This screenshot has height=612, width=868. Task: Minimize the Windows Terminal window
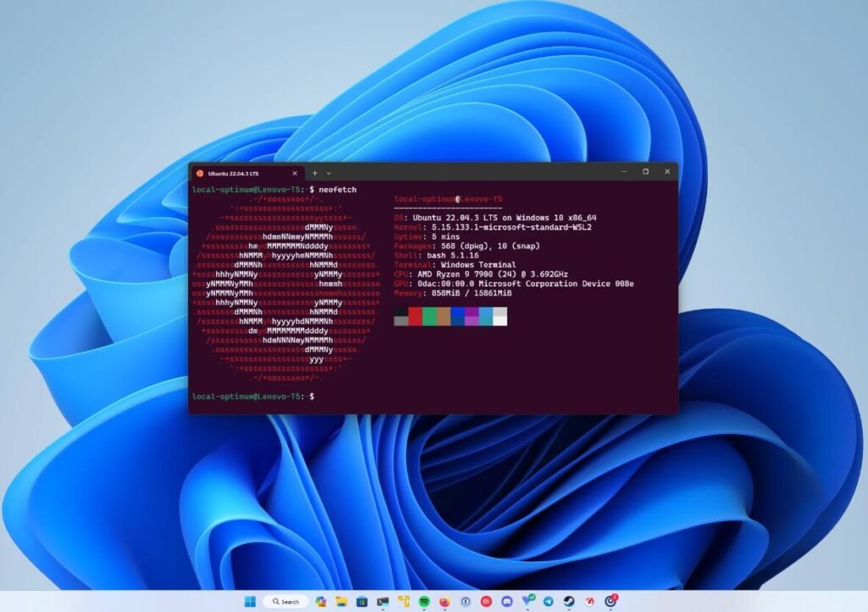624,171
